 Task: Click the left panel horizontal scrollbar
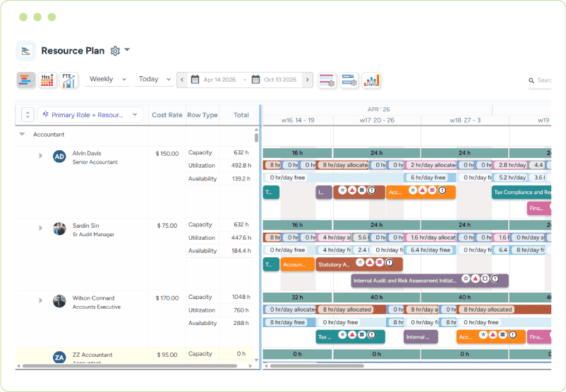pyautogui.click(x=130, y=366)
